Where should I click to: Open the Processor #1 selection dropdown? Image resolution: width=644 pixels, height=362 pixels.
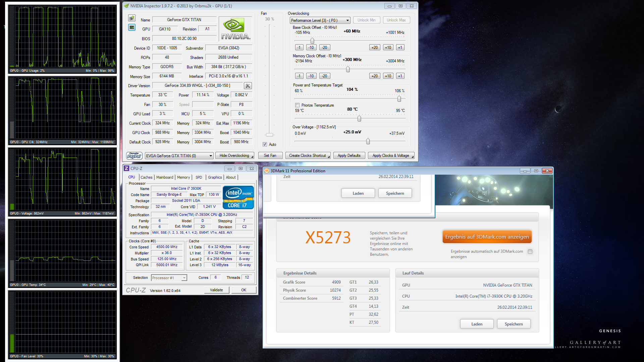click(x=169, y=278)
